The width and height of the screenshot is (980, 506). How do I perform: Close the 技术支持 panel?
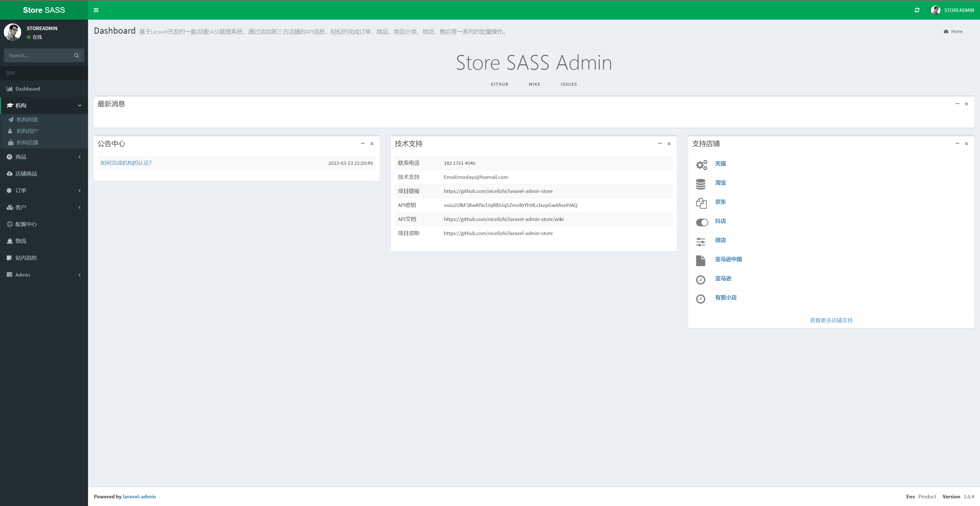(x=669, y=143)
